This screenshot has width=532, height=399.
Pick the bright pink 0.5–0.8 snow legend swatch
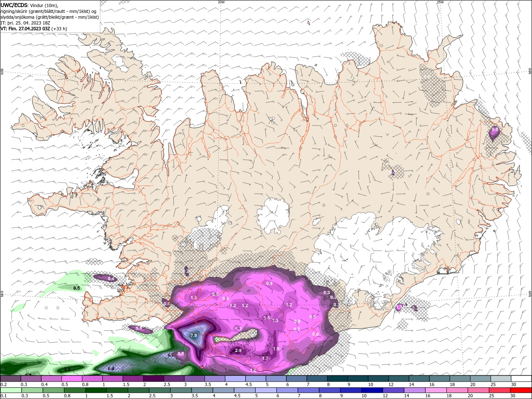[71, 378]
